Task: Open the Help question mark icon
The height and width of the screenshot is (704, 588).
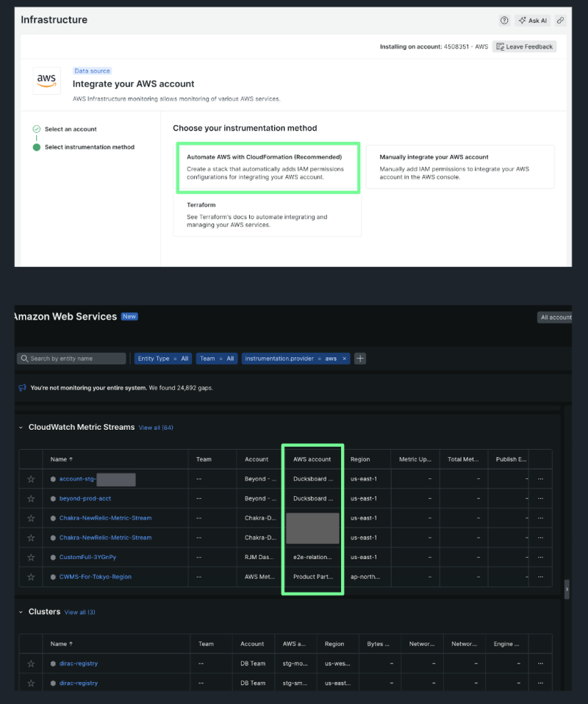Action: point(504,21)
